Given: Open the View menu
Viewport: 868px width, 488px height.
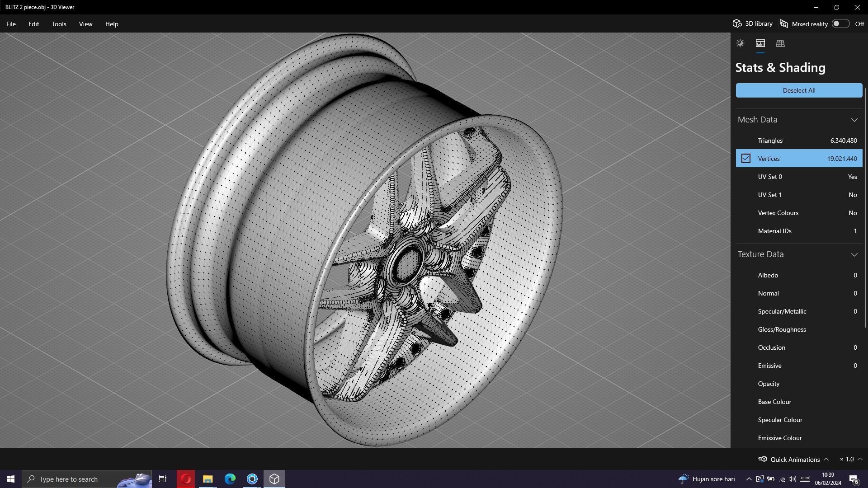Looking at the screenshot, I should click(85, 24).
